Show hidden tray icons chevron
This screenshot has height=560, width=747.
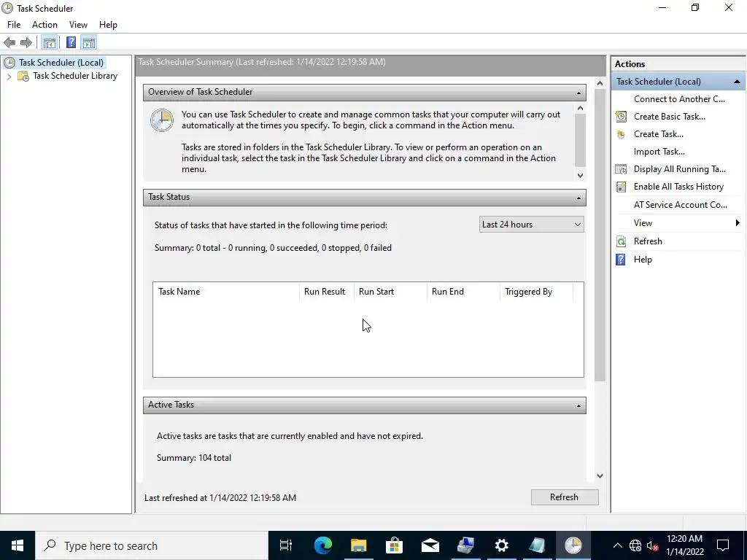pos(617,545)
